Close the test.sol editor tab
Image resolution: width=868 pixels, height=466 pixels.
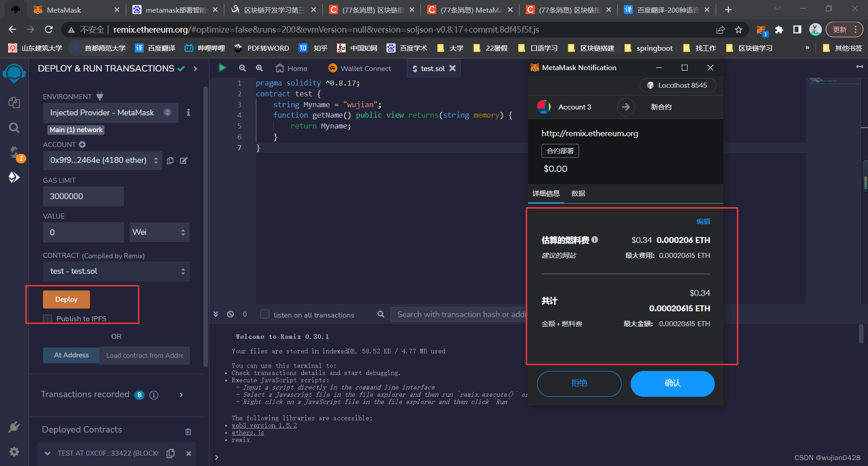tap(453, 68)
